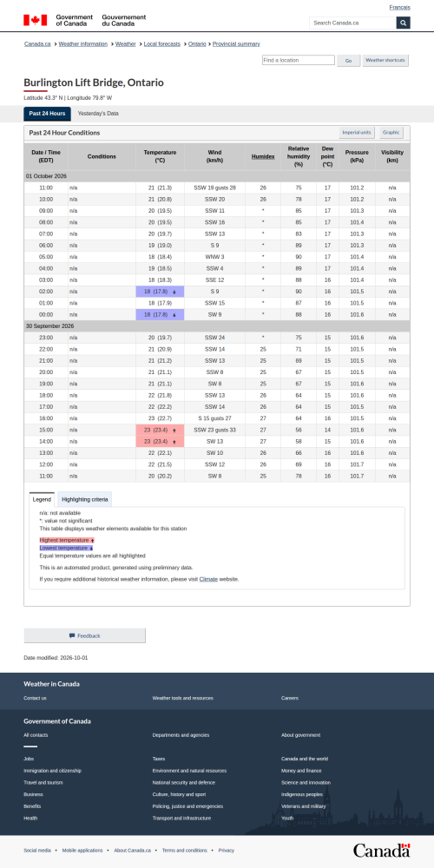Switch to Imperial units
The width and height of the screenshot is (434, 868).
(x=357, y=133)
